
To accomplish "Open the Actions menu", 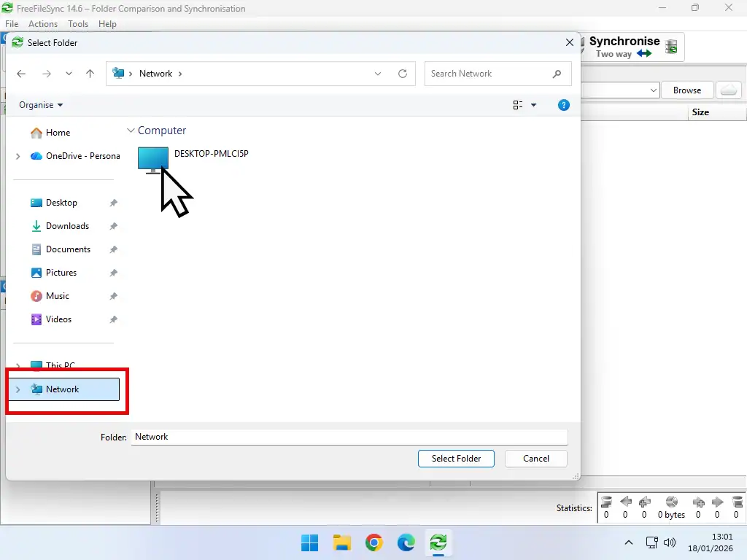I will 42,23.
